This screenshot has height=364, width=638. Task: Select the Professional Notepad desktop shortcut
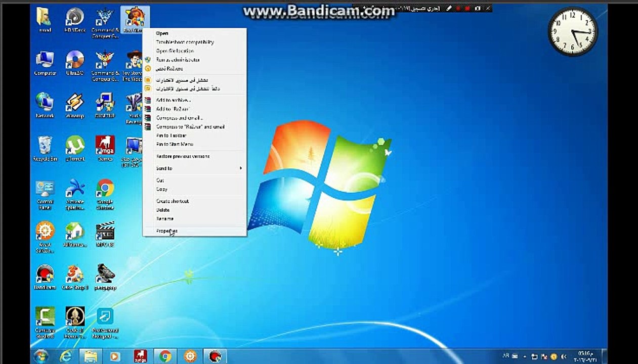pos(105,323)
